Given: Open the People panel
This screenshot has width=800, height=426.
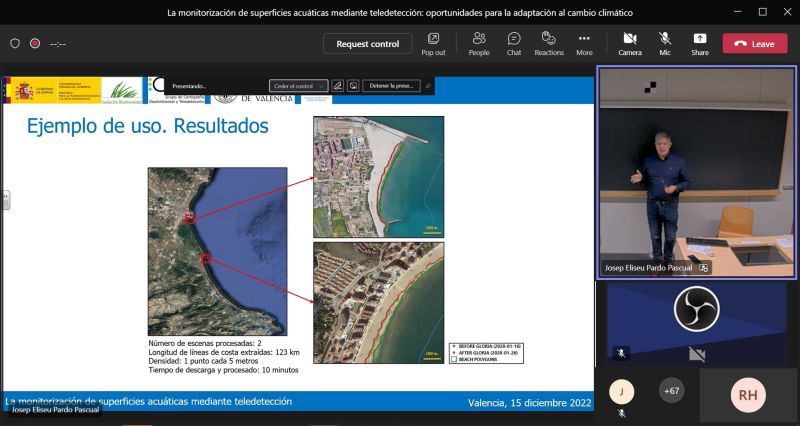Looking at the screenshot, I should pos(479,44).
